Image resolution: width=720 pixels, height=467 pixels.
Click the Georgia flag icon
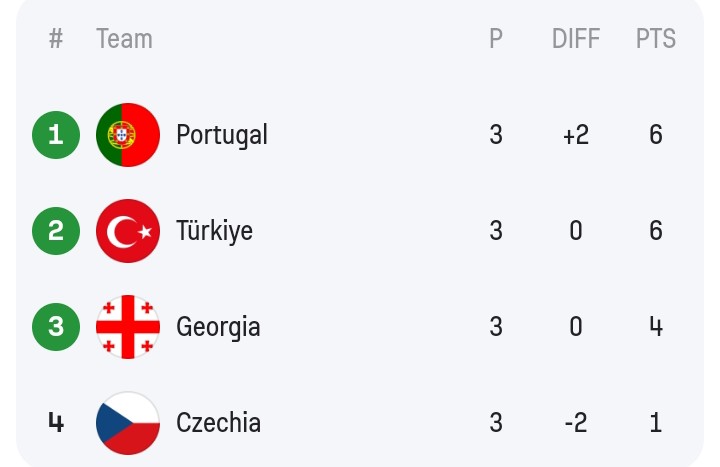click(128, 327)
